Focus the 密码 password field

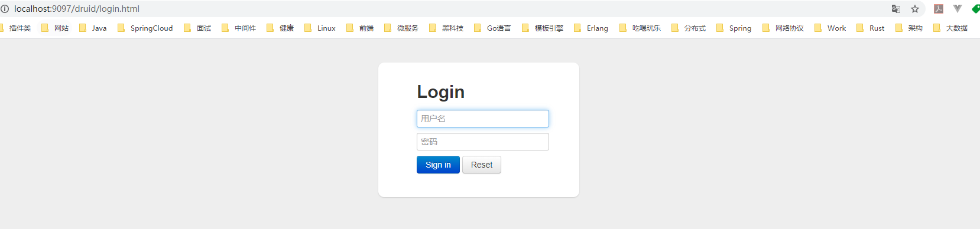coord(483,142)
